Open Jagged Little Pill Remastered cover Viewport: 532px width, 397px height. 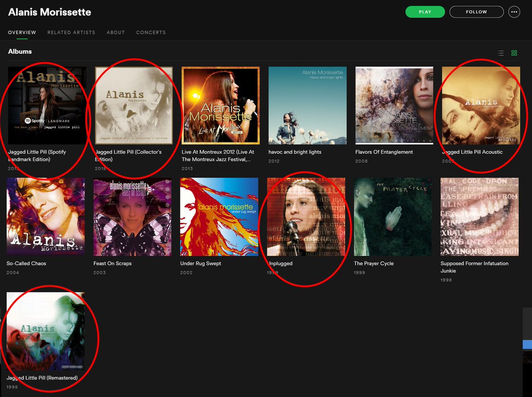click(x=46, y=331)
